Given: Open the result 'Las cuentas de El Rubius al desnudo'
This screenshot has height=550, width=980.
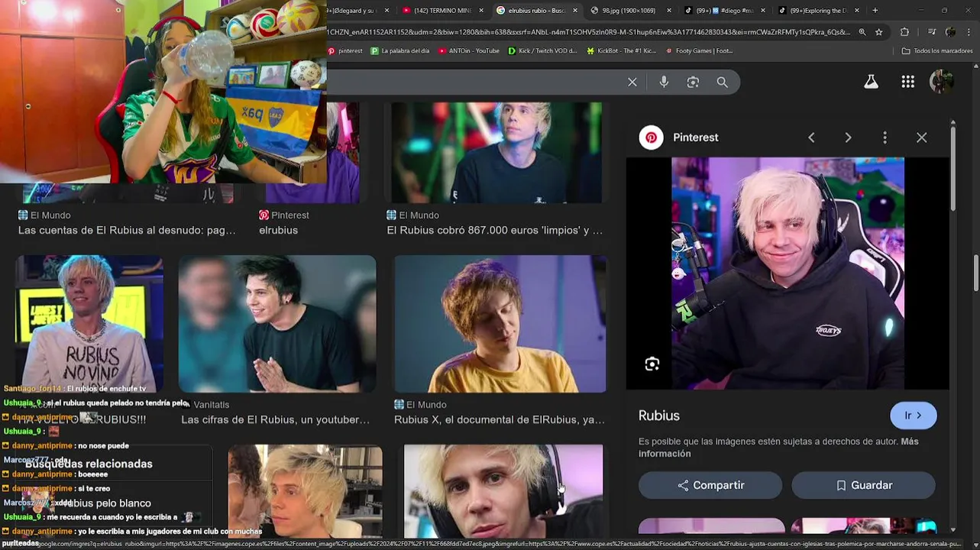Looking at the screenshot, I should pyautogui.click(x=127, y=230).
